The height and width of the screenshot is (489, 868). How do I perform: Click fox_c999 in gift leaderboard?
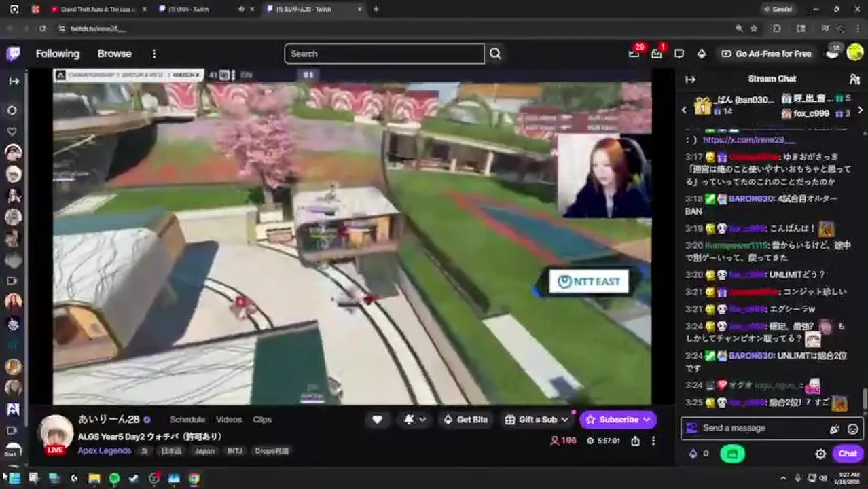click(x=811, y=113)
